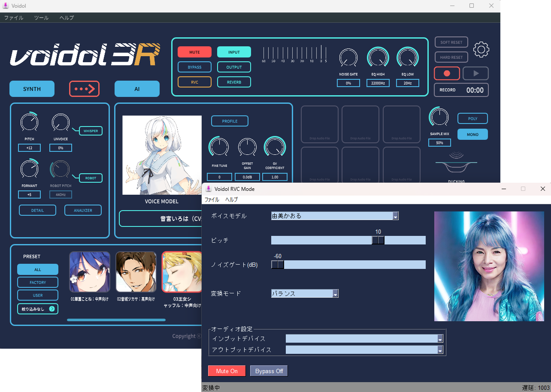Click the red arrow routing icon
This screenshot has height=392, width=551.
coord(84,89)
